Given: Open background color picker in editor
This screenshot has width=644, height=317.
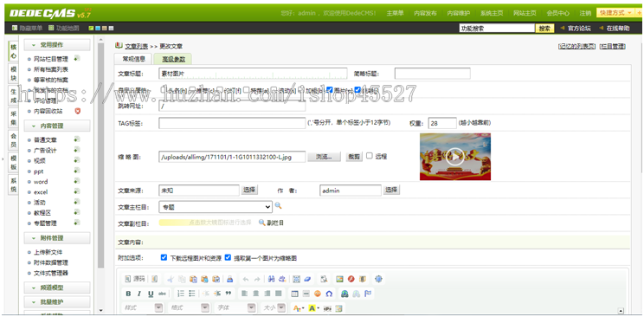Looking at the screenshot, I should [x=313, y=307].
